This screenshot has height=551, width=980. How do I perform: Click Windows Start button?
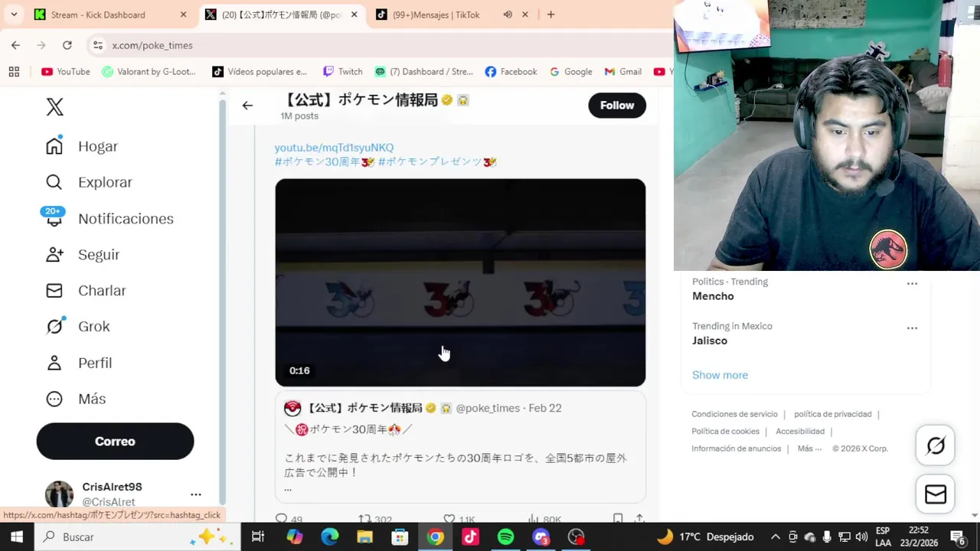[x=17, y=537]
